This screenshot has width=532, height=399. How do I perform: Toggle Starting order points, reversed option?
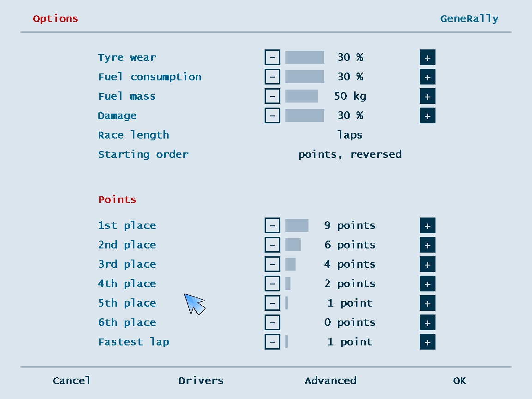point(350,154)
